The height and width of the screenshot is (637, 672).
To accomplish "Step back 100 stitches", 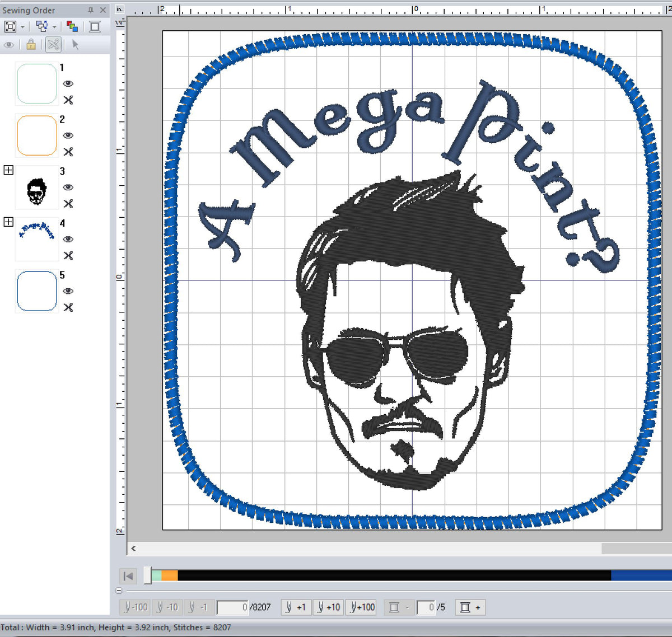I will coord(135,607).
